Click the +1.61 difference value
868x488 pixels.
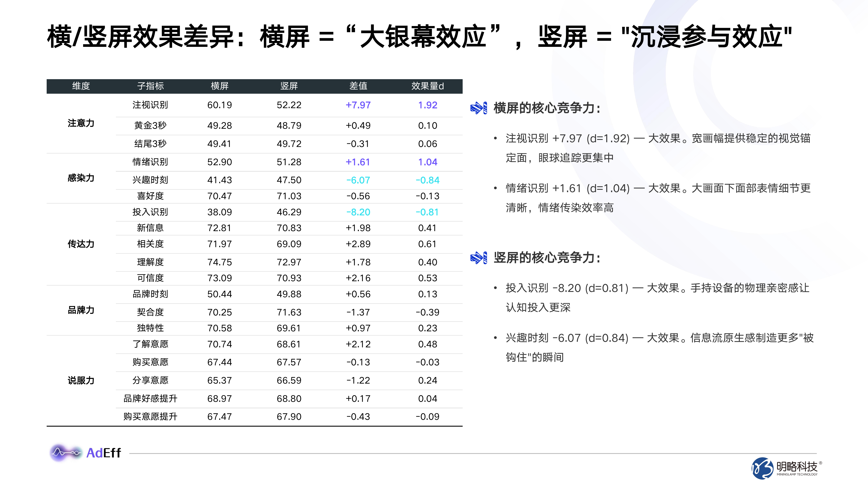point(358,162)
